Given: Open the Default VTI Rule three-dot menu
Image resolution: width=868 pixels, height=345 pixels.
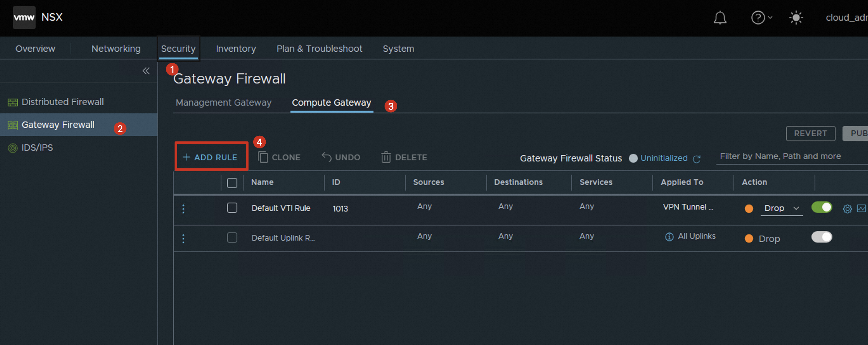Looking at the screenshot, I should pyautogui.click(x=183, y=209).
